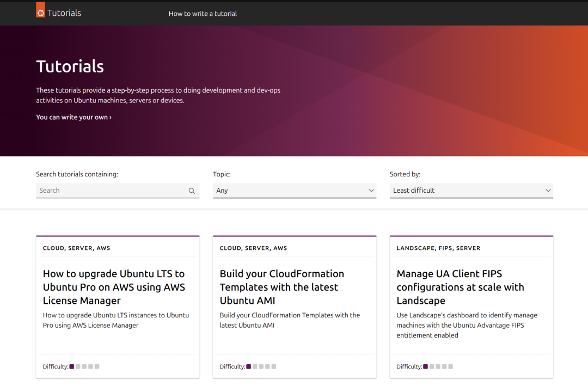Click the search magnifier icon
The image size is (588, 386).
[x=192, y=191]
